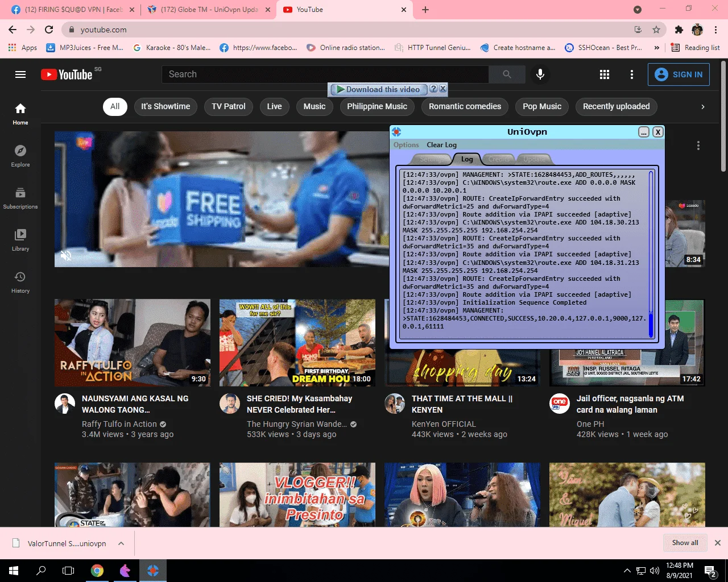Select the It's Showtime chip

click(x=166, y=106)
